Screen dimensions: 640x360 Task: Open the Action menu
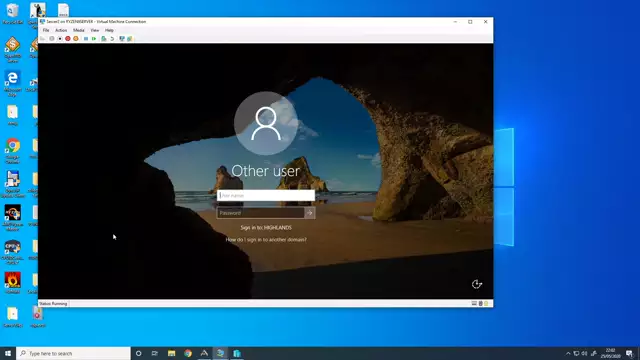coord(61,30)
